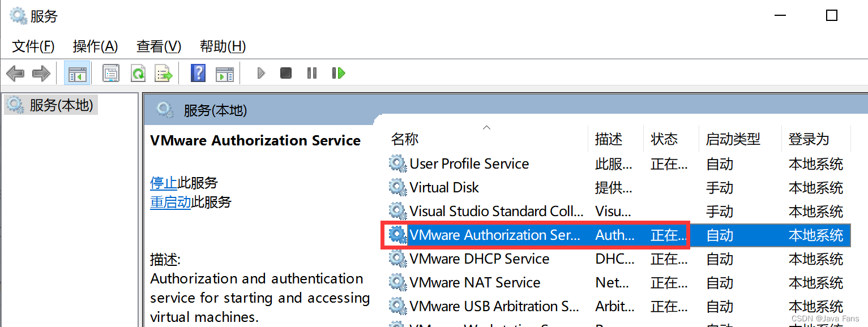Click the Forward arrow in the toolbar
The image size is (868, 327).
point(41,73)
